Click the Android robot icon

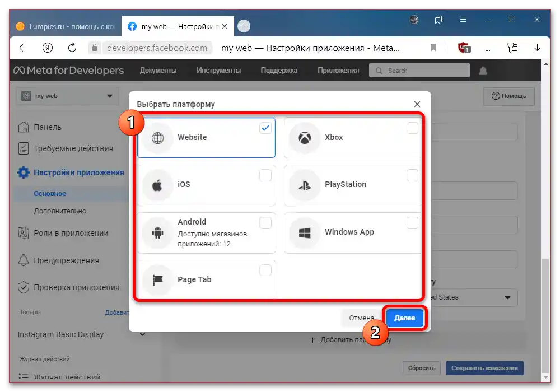click(x=157, y=233)
